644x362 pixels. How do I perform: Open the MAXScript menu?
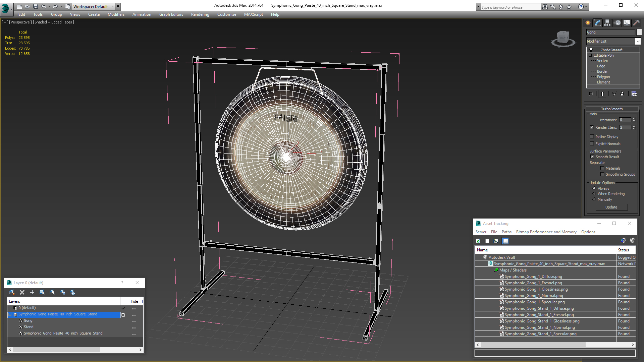coord(253,14)
